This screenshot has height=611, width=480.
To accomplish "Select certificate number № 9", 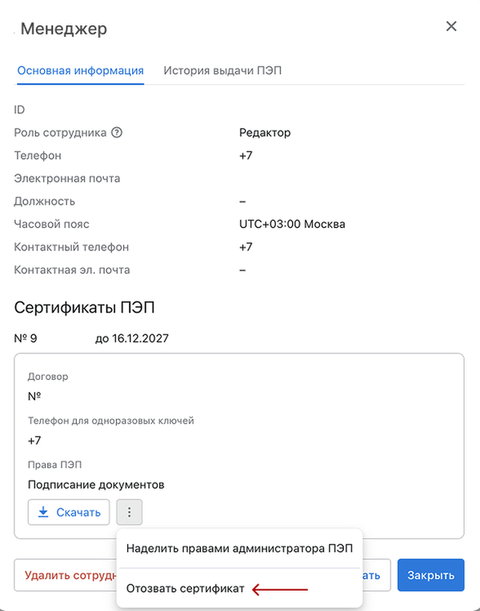I will pyautogui.click(x=26, y=338).
